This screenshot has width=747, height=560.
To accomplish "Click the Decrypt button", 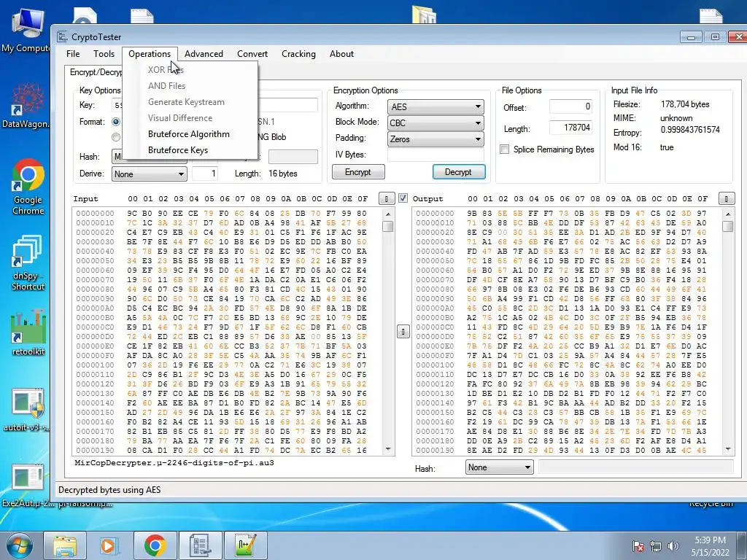I will [459, 172].
